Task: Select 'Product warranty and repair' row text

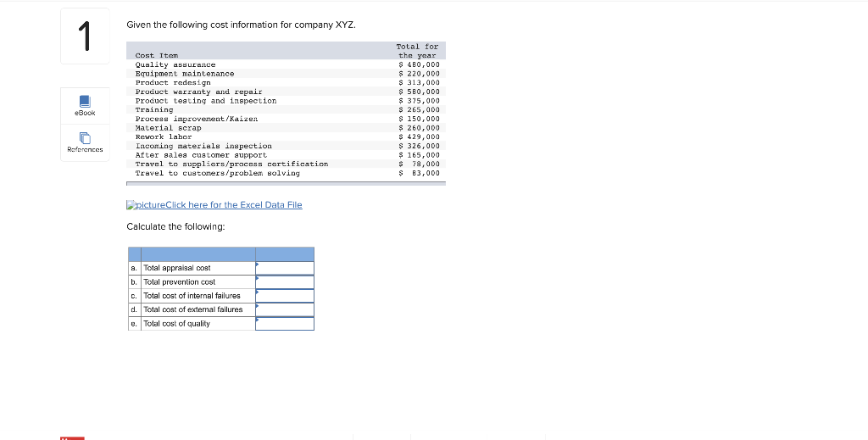Action: 198,92
